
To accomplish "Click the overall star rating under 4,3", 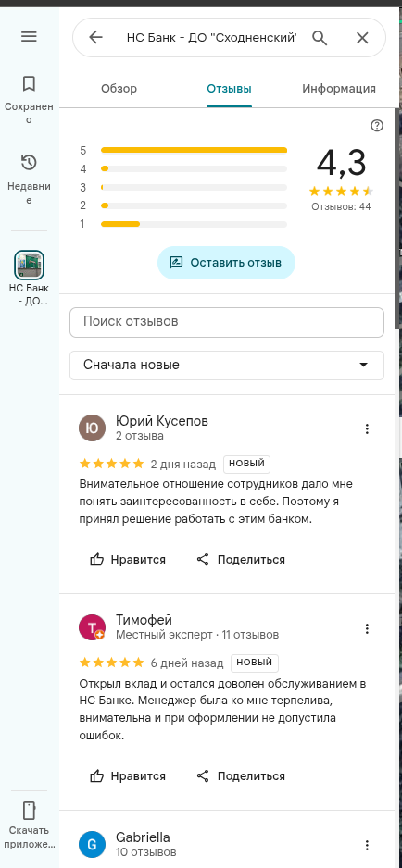I will [x=341, y=192].
